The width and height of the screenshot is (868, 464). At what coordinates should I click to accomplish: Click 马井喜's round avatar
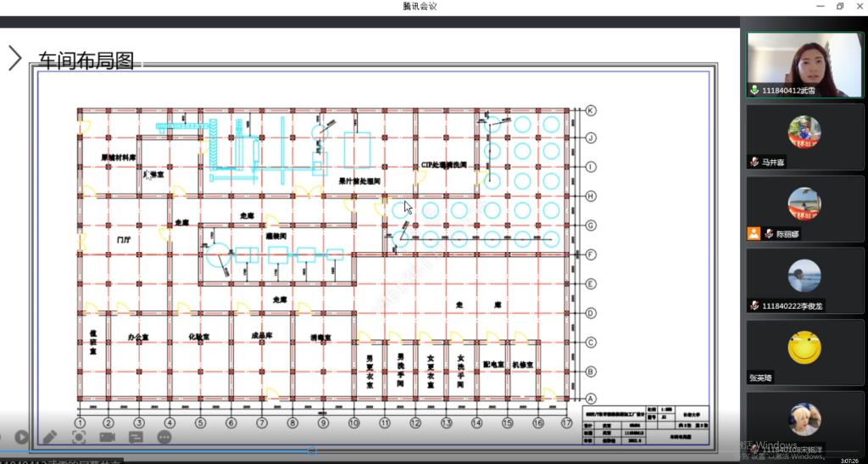coord(804,131)
